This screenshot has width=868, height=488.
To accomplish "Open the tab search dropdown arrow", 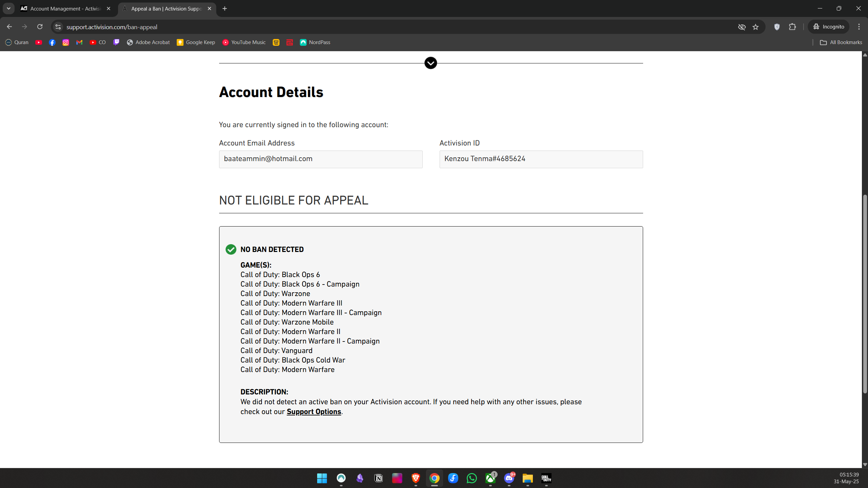I will pyautogui.click(x=8, y=8).
